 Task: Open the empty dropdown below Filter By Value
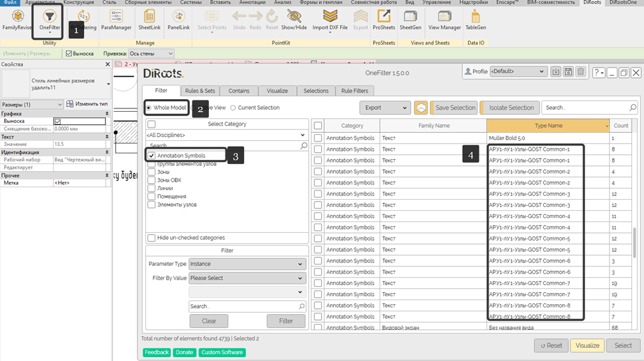click(x=247, y=292)
